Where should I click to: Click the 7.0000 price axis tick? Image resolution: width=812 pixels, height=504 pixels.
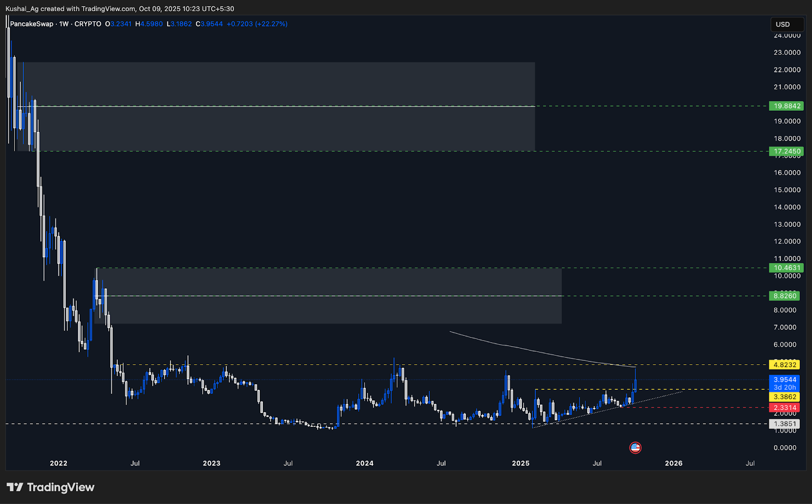(x=785, y=327)
